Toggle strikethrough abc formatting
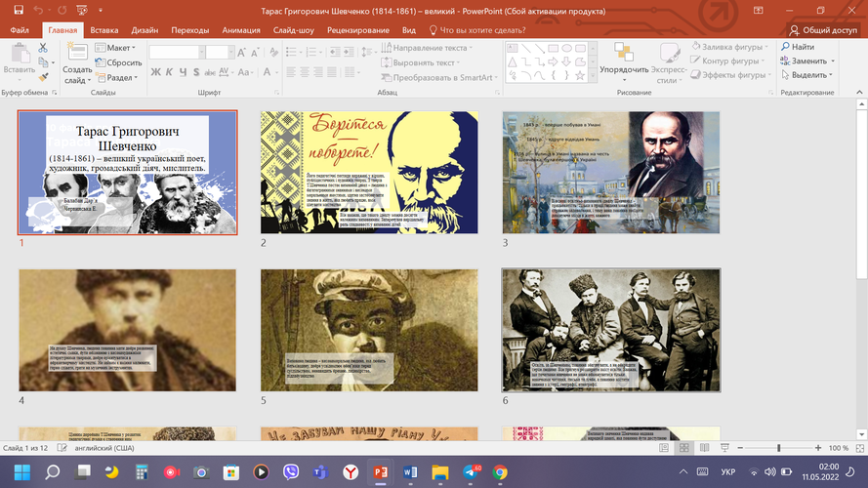 [x=210, y=72]
